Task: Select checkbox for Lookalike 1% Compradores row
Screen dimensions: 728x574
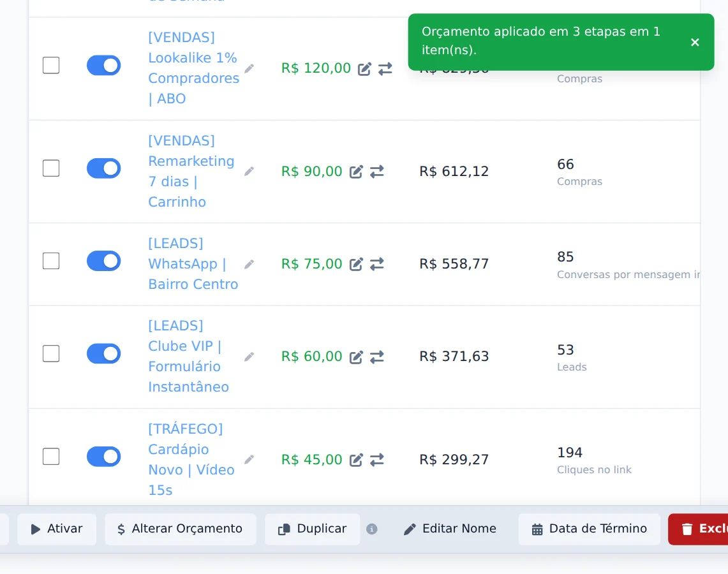Action: [x=51, y=66]
